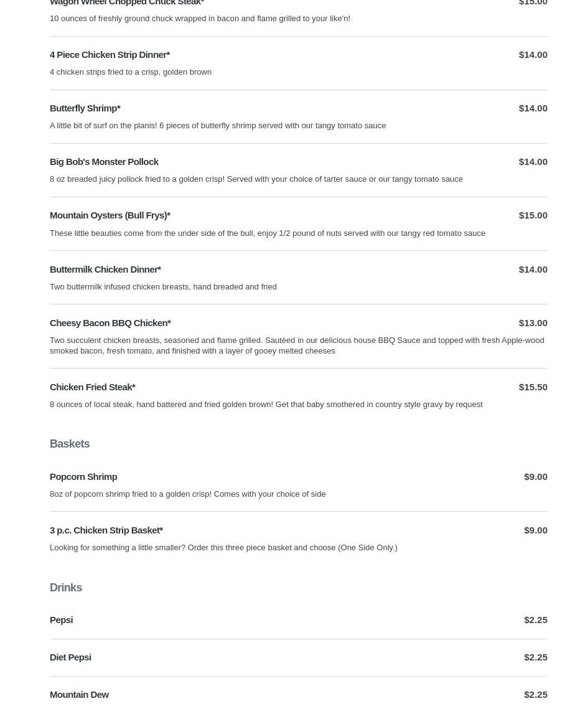Click the Chicken Fried Steak title
The width and height of the screenshot is (588, 709).
pyautogui.click(x=92, y=387)
